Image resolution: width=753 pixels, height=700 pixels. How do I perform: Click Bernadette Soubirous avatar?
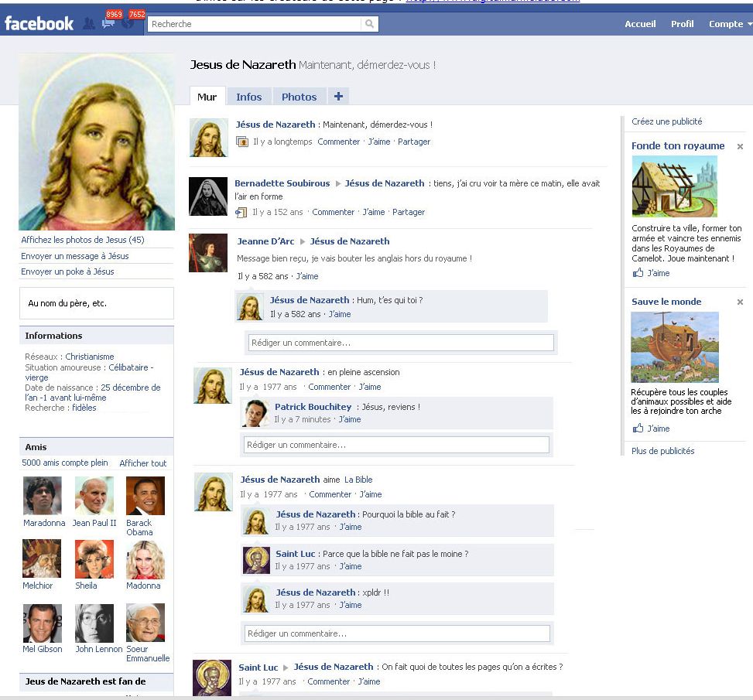click(x=208, y=196)
